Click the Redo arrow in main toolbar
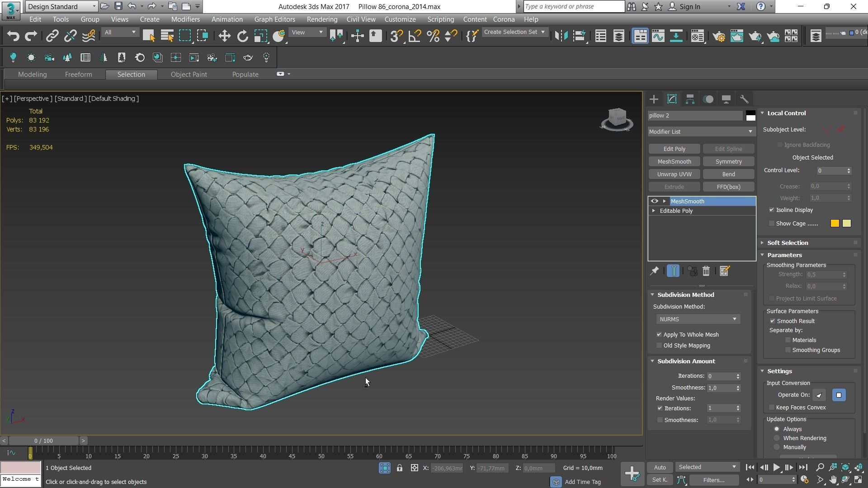Viewport: 868px width, 488px height. 31,36
